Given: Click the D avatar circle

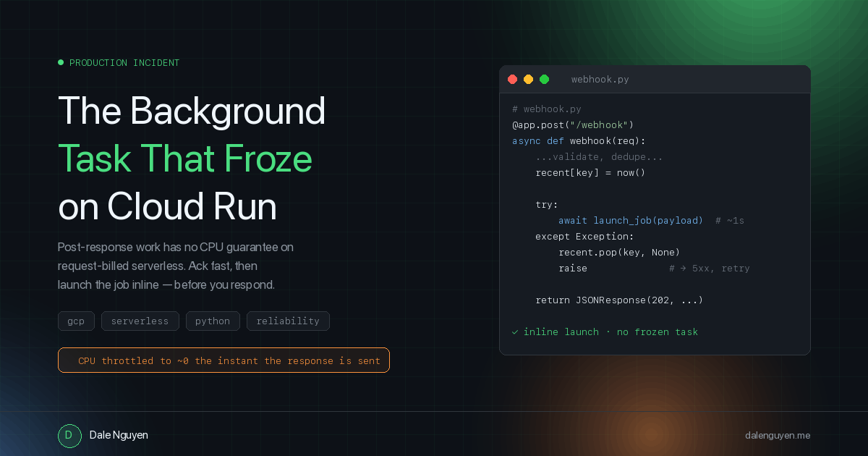Looking at the screenshot, I should pyautogui.click(x=69, y=435).
